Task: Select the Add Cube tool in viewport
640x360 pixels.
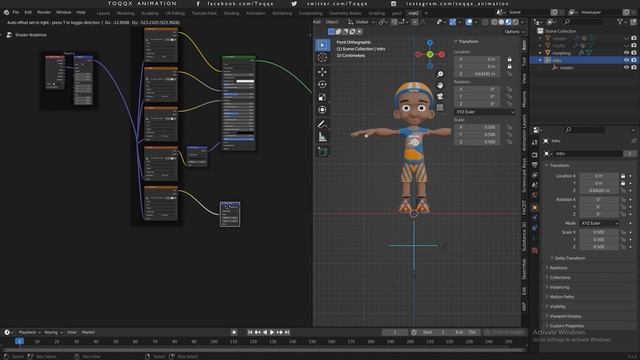Action: coord(322,151)
